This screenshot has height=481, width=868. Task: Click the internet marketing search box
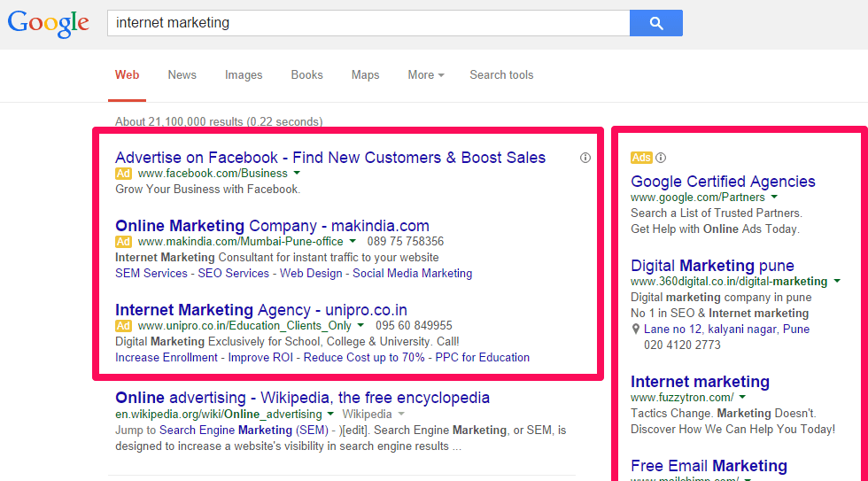coord(368,23)
